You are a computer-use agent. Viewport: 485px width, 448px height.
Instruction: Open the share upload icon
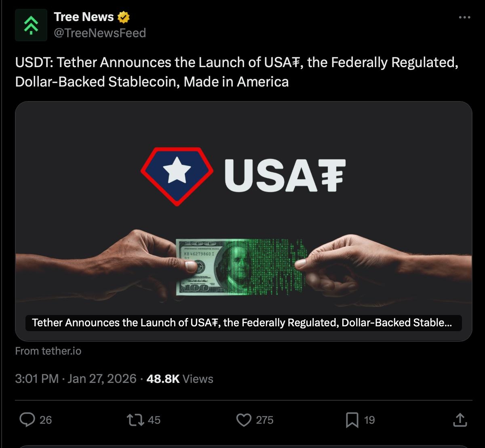pyautogui.click(x=460, y=420)
